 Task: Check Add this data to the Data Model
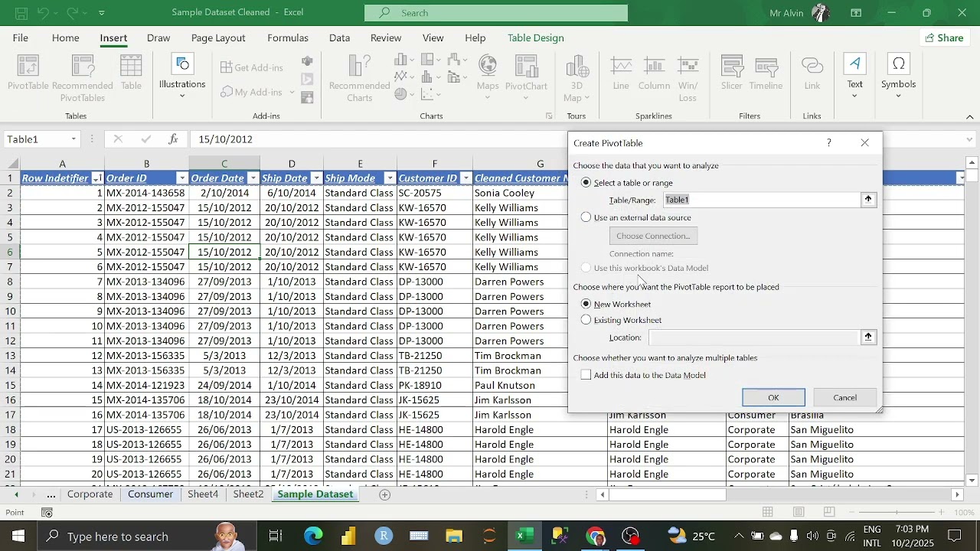click(586, 375)
